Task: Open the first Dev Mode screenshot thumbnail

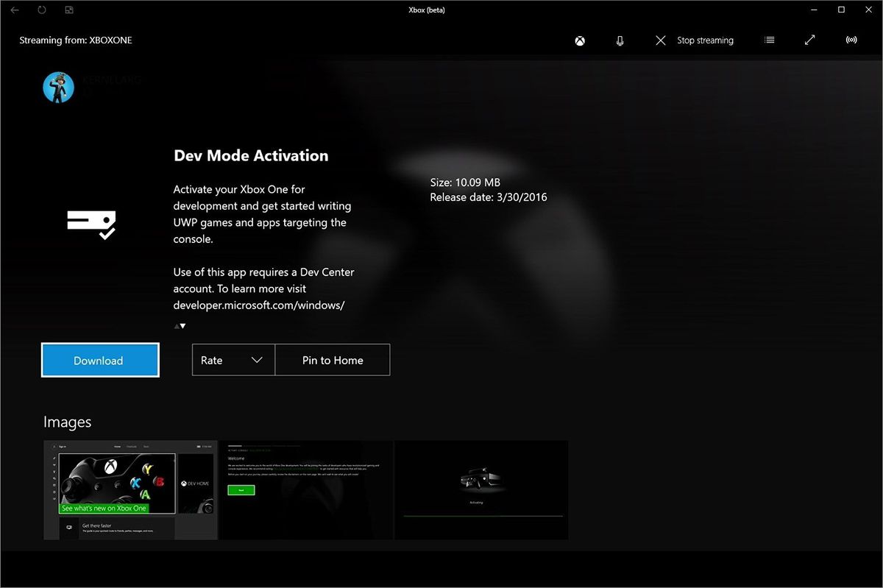Action: [130, 489]
